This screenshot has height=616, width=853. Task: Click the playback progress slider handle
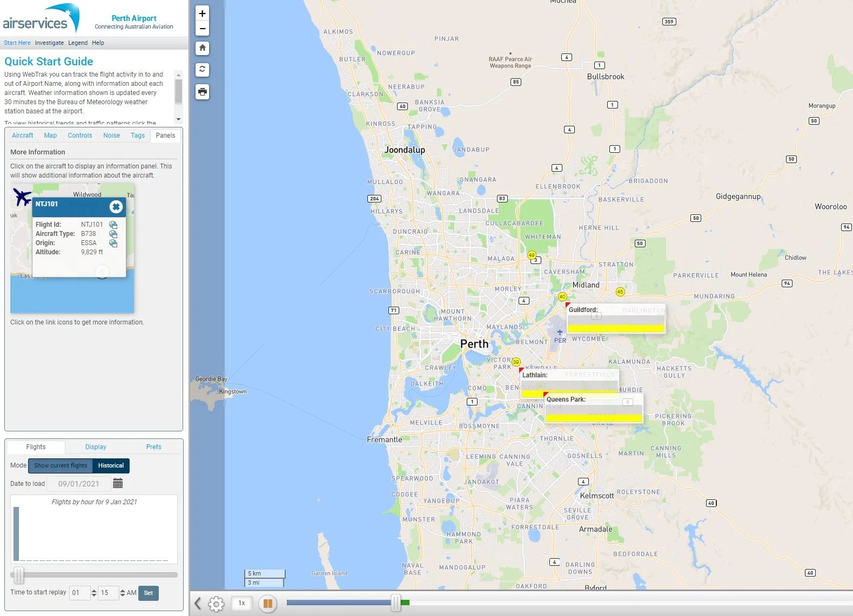click(396, 603)
